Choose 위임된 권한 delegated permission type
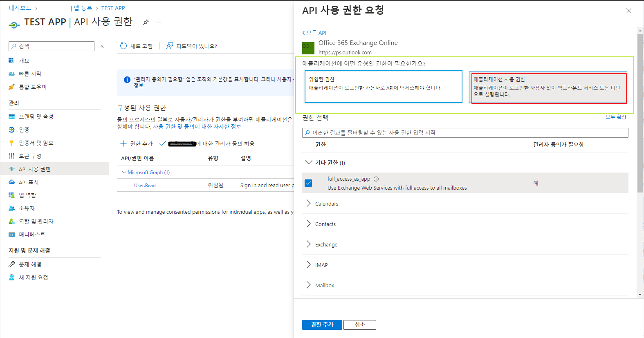Viewport: 644px width, 338px height. click(x=384, y=86)
